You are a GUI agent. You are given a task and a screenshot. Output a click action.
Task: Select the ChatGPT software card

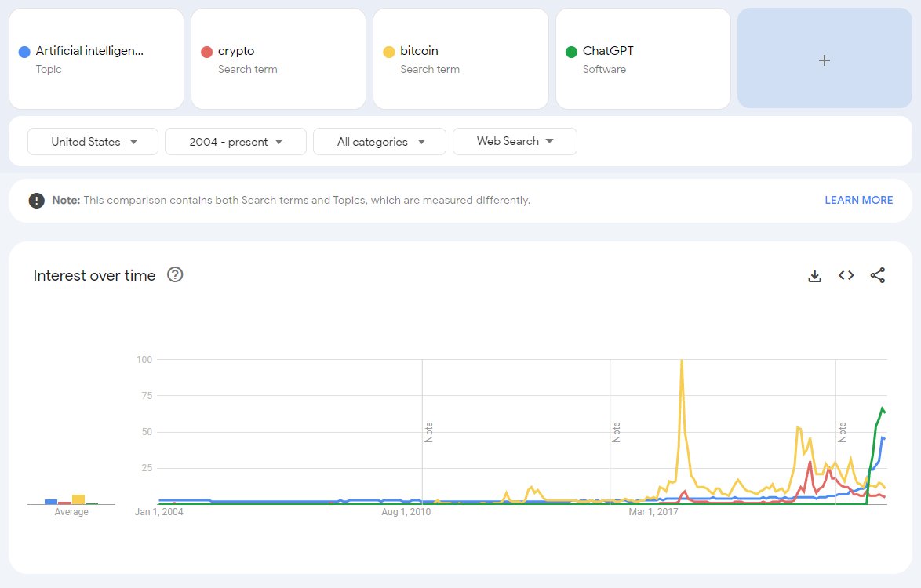tap(643, 59)
